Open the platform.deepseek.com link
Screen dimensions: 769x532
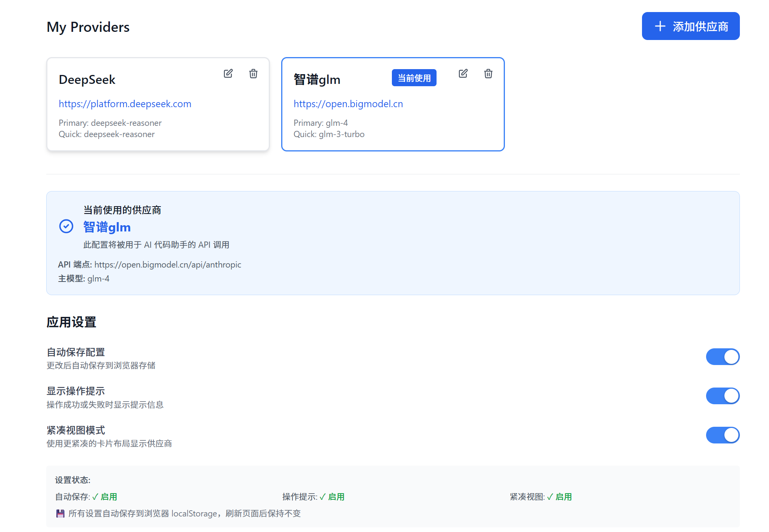tap(125, 104)
